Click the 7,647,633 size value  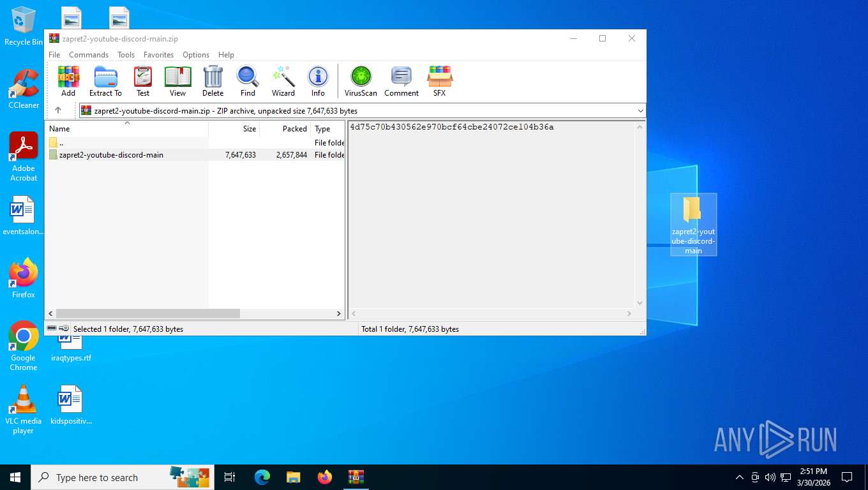[241, 155]
